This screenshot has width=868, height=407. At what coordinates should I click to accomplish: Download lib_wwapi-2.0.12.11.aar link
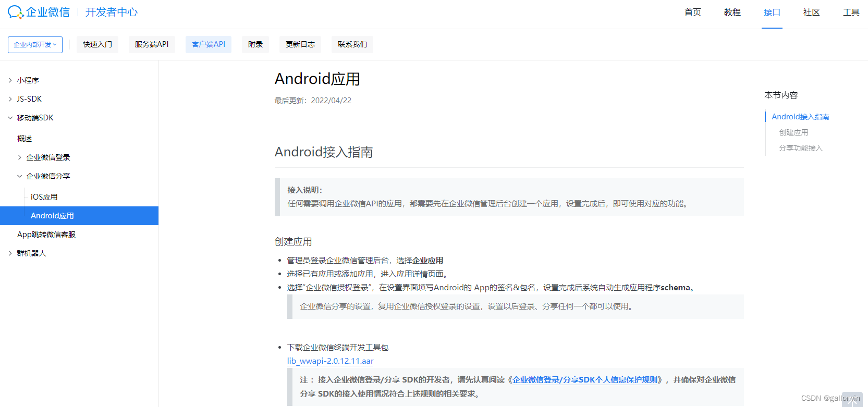(x=331, y=361)
